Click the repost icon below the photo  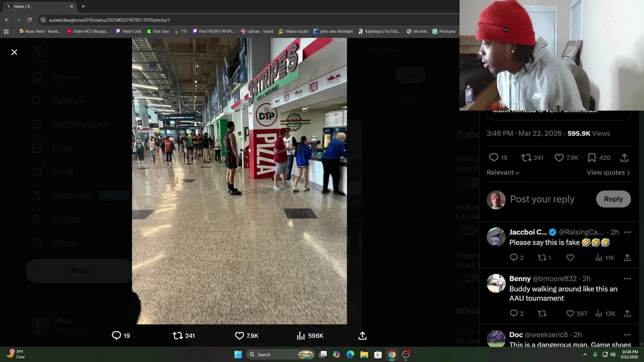tap(178, 335)
